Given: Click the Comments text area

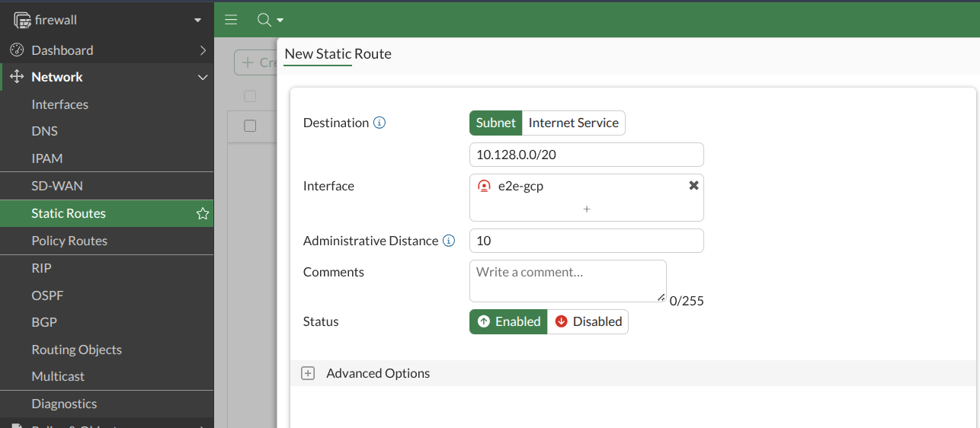Looking at the screenshot, I should 568,281.
